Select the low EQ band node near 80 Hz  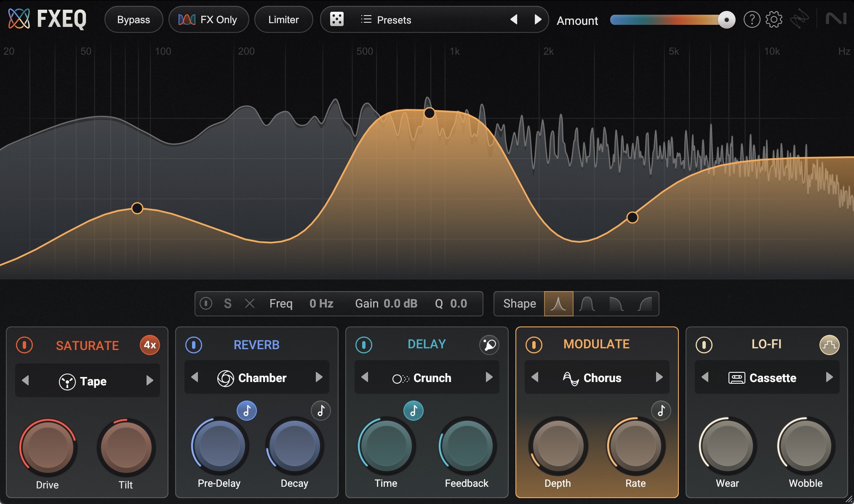[x=137, y=208]
